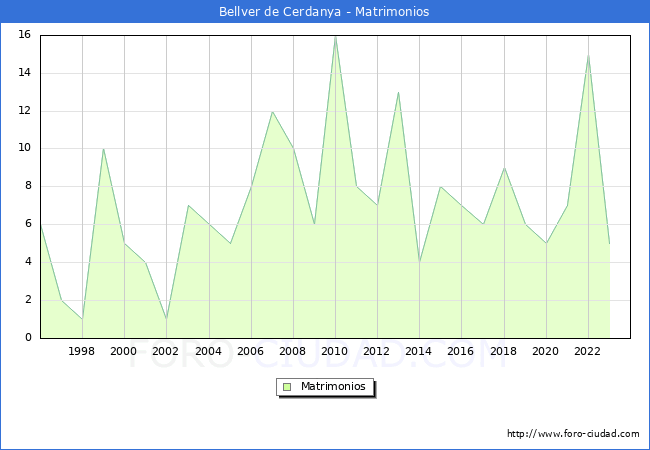Select the 2004 x-axis label
The image size is (650, 450).
pos(209,351)
